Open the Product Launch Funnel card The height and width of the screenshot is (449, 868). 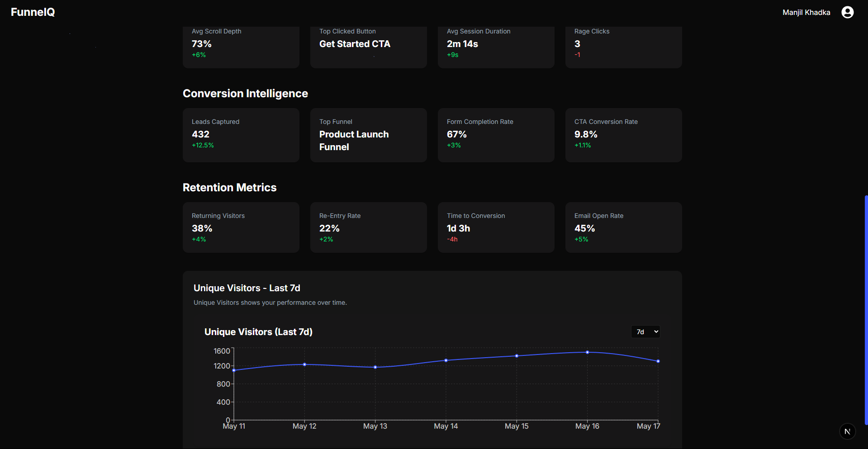click(368, 135)
